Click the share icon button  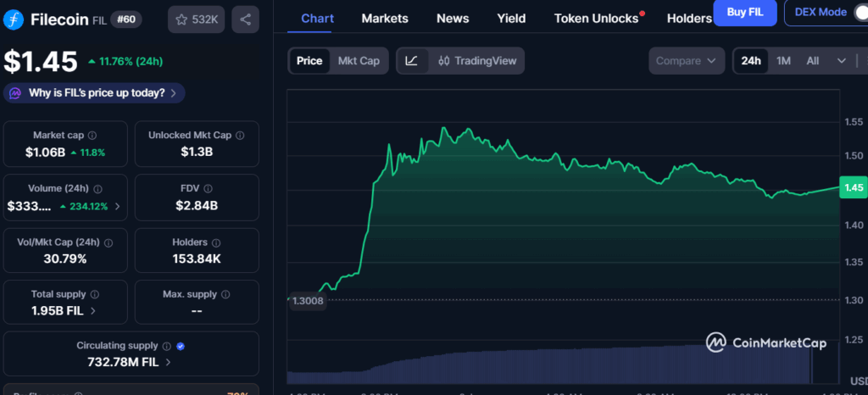pos(245,19)
